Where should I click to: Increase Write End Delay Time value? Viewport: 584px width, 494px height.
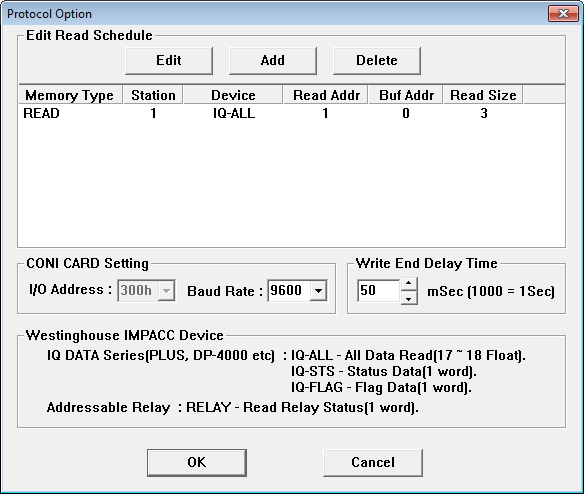tap(409, 284)
